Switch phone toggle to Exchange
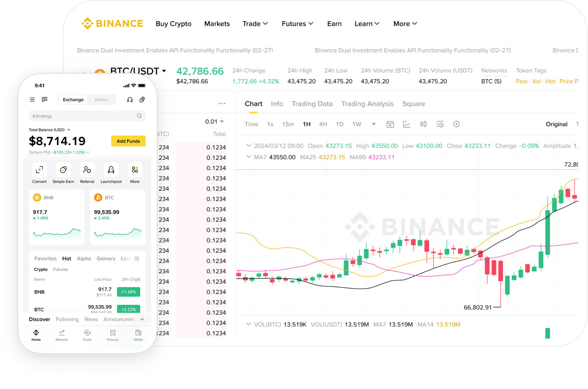 (73, 100)
